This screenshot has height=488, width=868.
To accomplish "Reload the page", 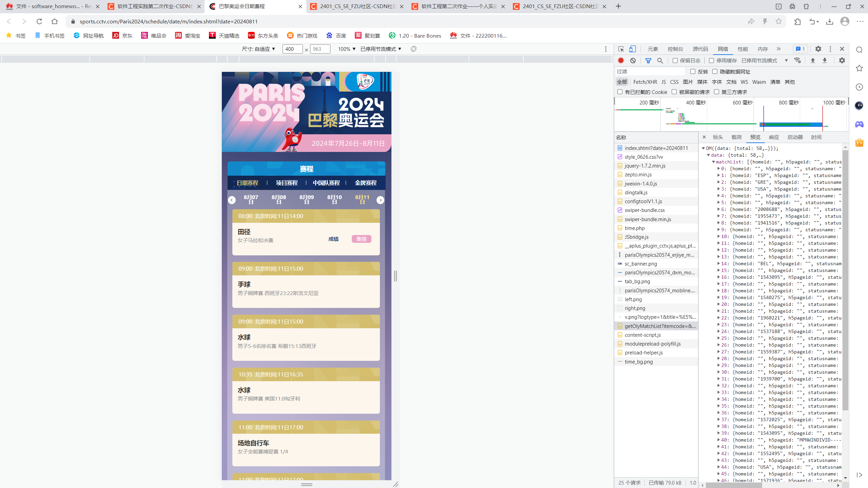I will [x=39, y=21].
